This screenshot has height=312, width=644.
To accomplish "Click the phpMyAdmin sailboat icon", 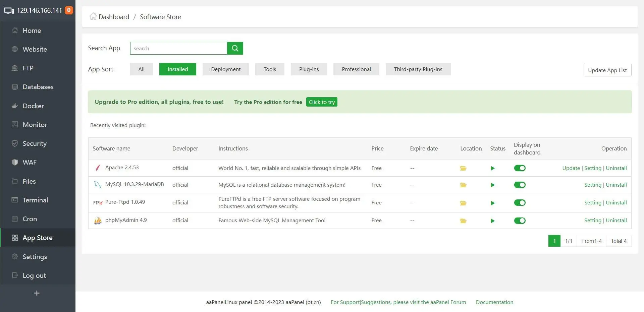I will coord(98,221).
